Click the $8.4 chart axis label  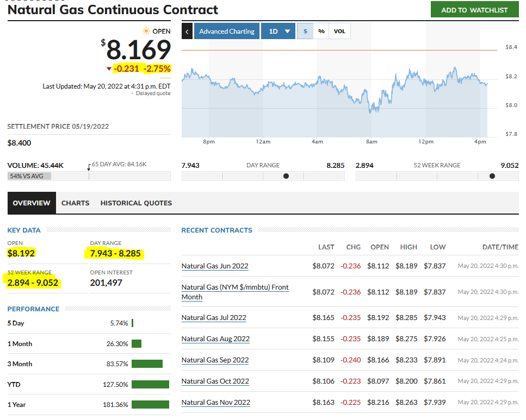[511, 47]
